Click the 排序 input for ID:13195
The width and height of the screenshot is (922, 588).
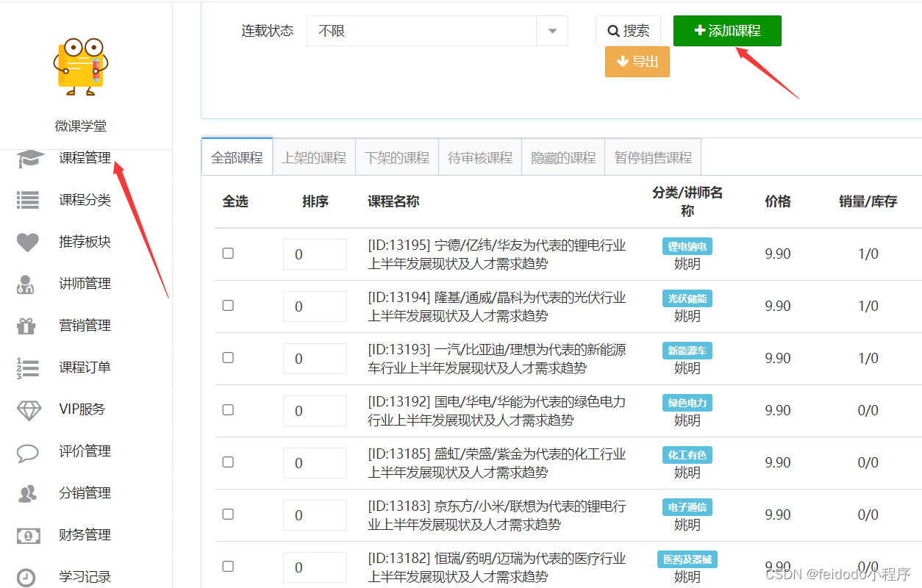315,254
